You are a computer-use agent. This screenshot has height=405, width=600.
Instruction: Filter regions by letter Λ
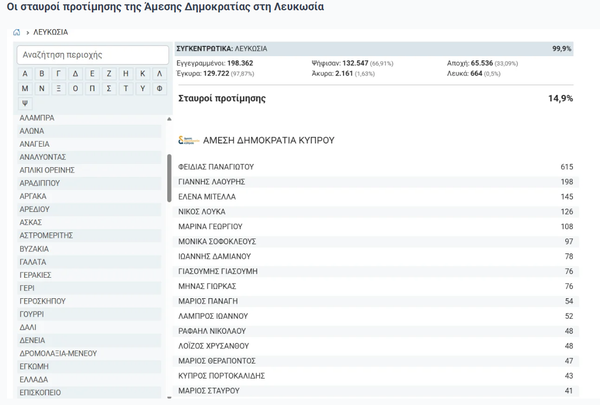click(160, 73)
